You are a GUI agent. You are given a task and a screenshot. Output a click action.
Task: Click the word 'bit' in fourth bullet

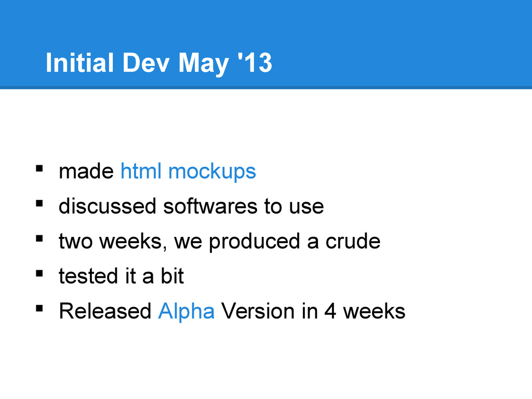172,276
